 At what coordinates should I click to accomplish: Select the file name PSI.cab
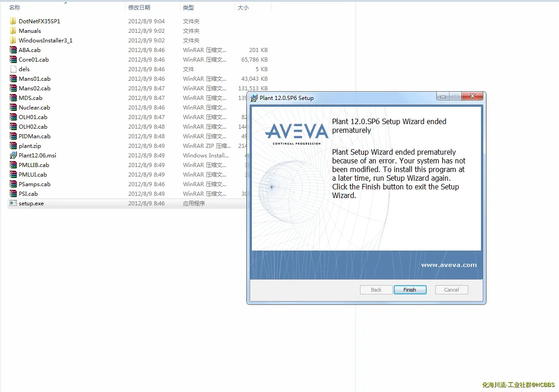(28, 193)
